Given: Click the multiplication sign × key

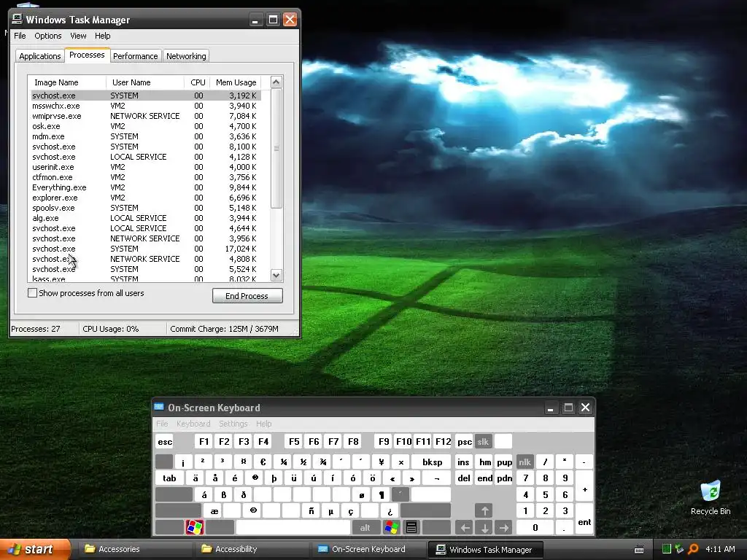Looking at the screenshot, I should 401,462.
